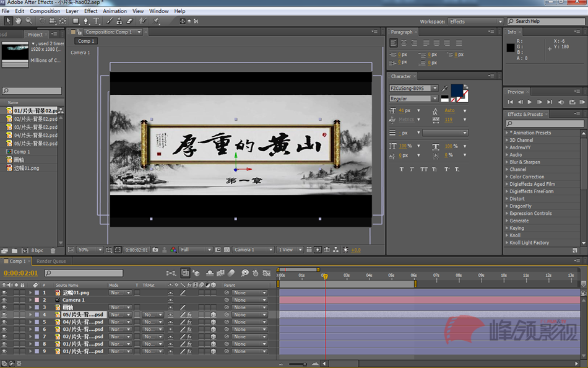Select the Hand tool in toolbar
Screen dimensions: 588x368
point(19,21)
